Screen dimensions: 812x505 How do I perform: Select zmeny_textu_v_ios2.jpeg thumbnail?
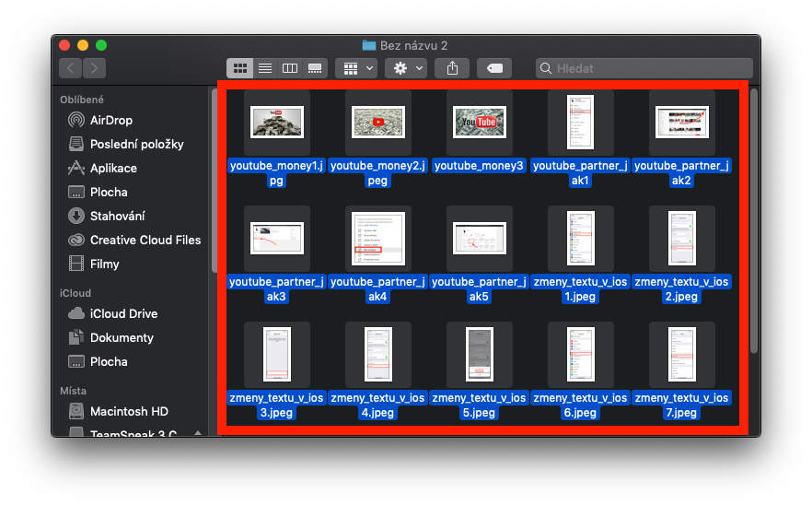(x=682, y=239)
